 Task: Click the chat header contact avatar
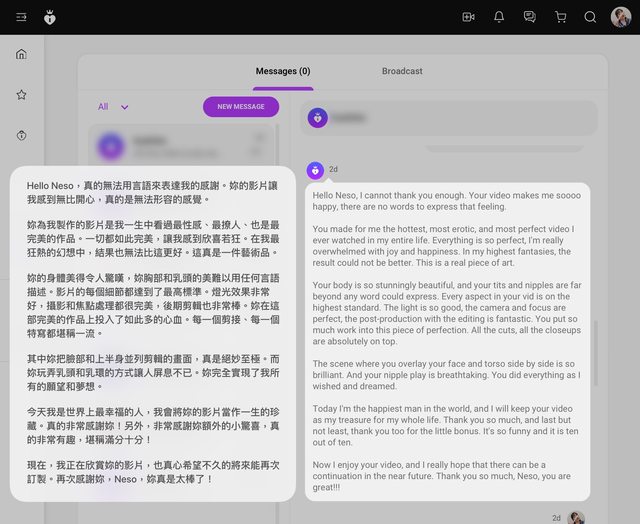pos(318,117)
